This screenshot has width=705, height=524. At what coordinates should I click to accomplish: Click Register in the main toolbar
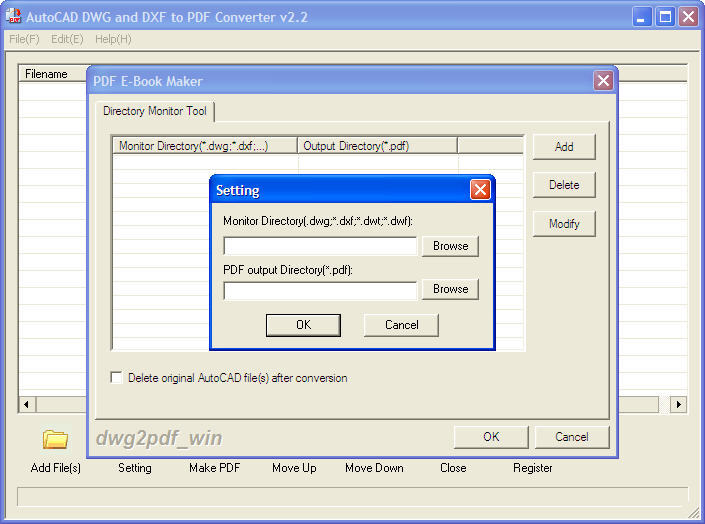point(532,468)
